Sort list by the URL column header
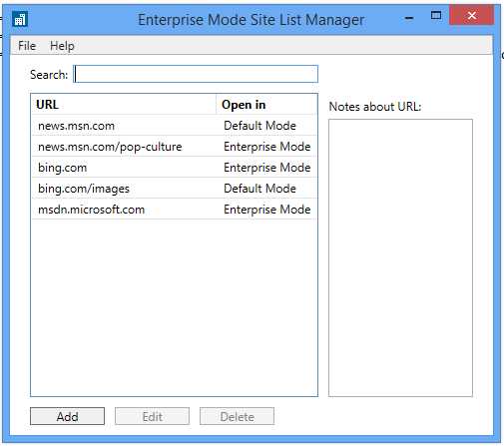Screen dimensions: 504x446 [124, 105]
